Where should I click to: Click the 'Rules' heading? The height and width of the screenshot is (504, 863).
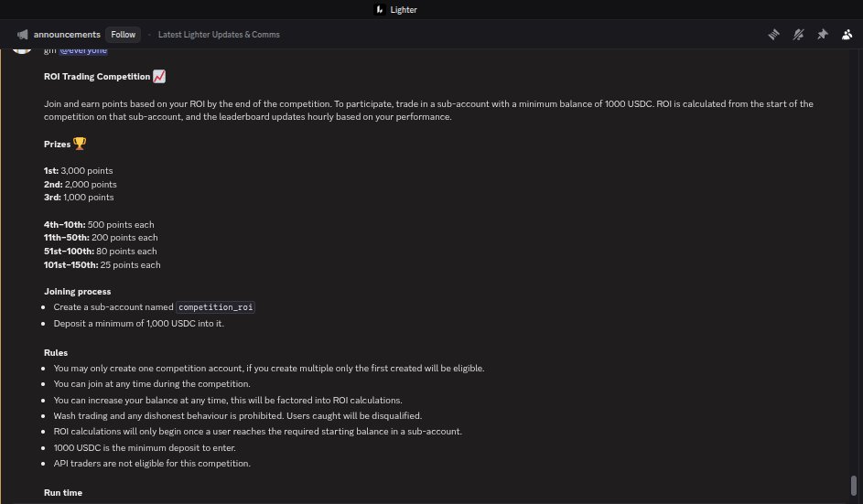(56, 352)
